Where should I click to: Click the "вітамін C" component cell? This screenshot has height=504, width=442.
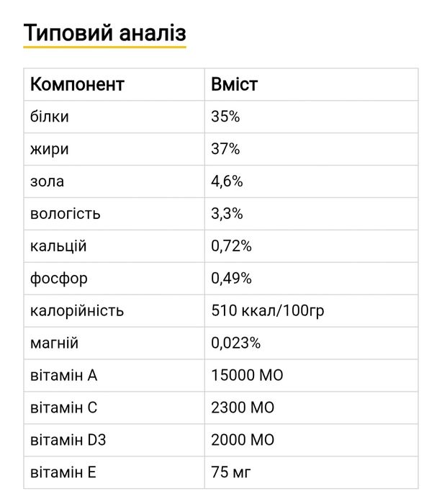pyautogui.click(x=63, y=408)
